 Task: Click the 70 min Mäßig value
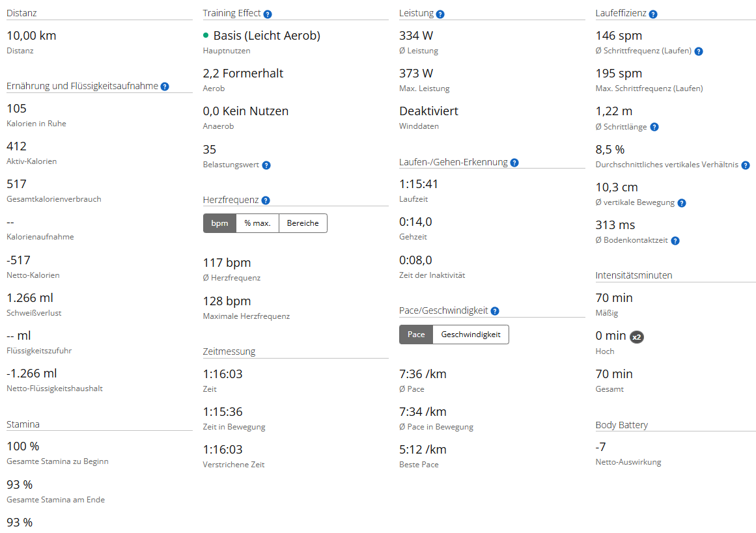(614, 298)
